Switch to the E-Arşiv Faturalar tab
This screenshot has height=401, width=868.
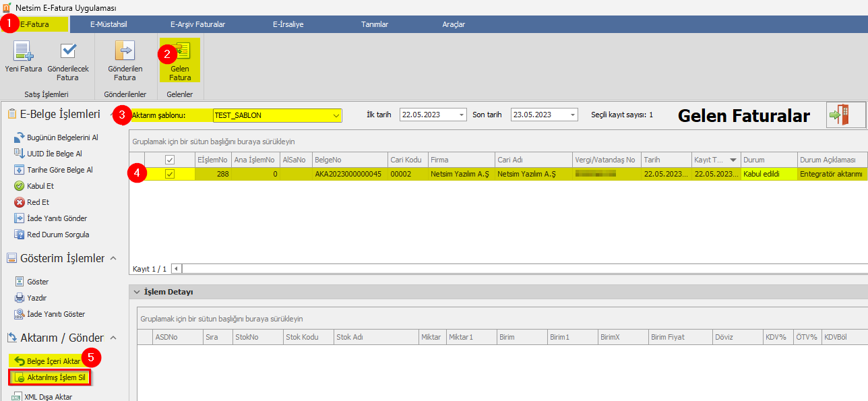tap(198, 24)
